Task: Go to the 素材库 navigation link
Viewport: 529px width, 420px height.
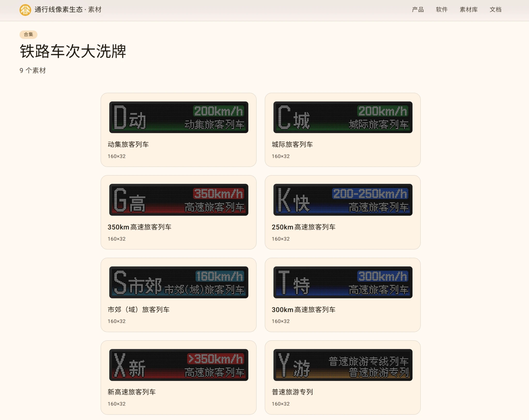Action: (x=468, y=10)
